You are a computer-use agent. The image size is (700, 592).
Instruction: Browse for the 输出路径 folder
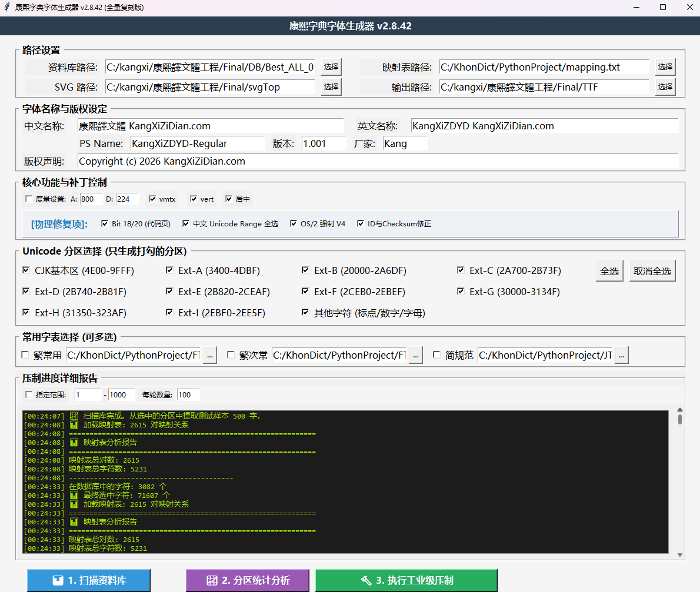(x=665, y=87)
